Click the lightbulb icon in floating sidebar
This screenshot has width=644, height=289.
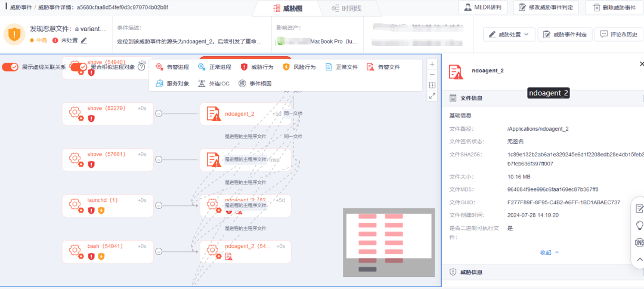coord(639,225)
